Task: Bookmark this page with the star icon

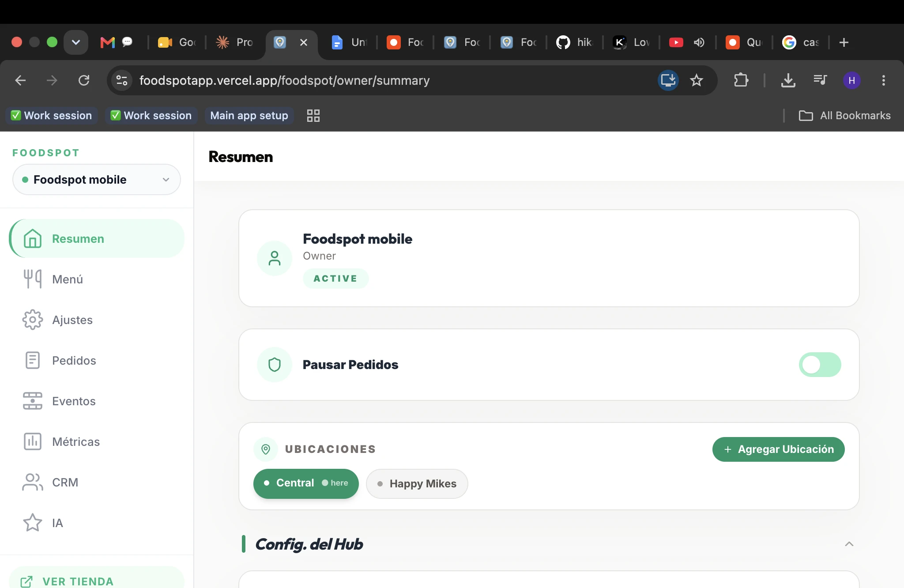Action: coord(697,80)
